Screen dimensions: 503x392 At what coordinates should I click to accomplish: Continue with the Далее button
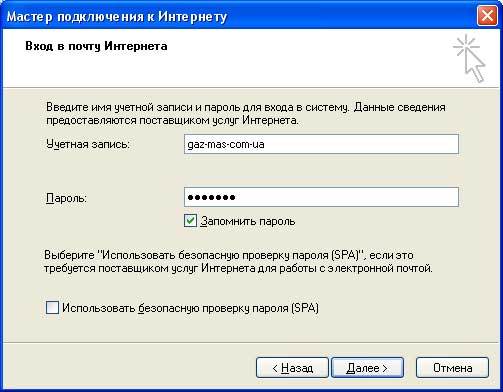(367, 368)
